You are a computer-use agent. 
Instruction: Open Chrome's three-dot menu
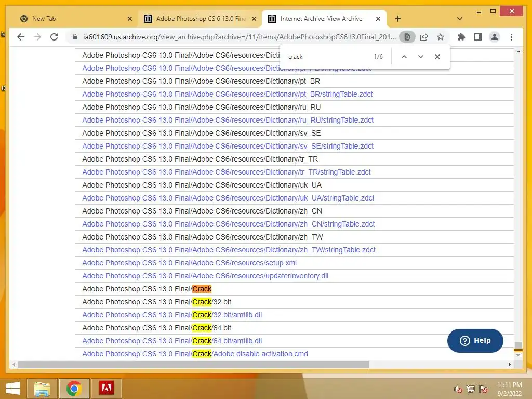511,37
